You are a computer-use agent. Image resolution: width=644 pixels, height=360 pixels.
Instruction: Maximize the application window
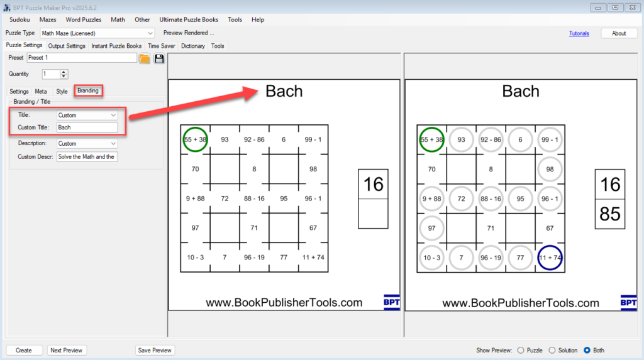point(615,8)
